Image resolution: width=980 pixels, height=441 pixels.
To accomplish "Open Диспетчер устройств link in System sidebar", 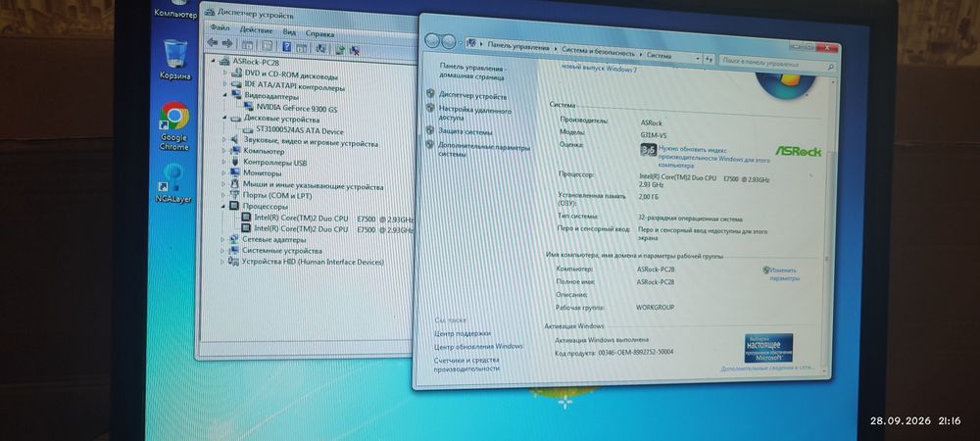I will [472, 96].
